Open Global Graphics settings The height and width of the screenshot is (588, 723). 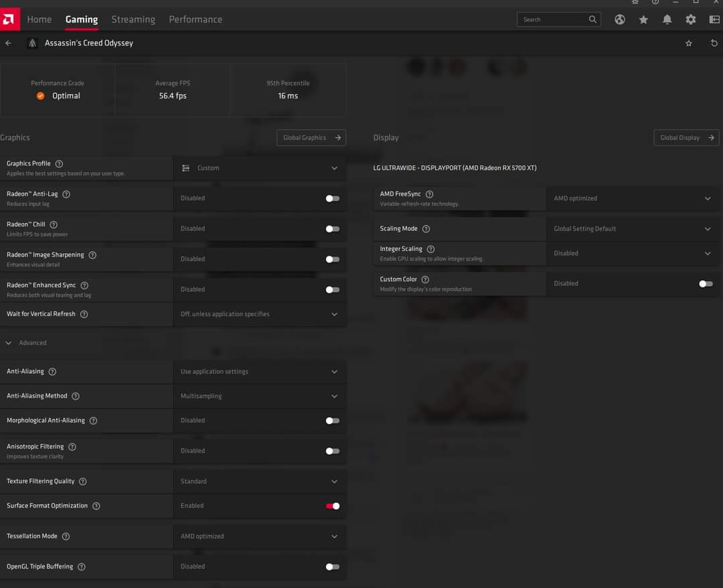311,137
